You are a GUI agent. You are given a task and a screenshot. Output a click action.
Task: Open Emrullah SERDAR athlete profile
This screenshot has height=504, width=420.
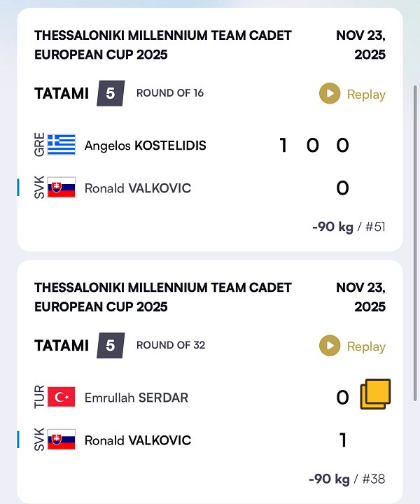coord(136,398)
